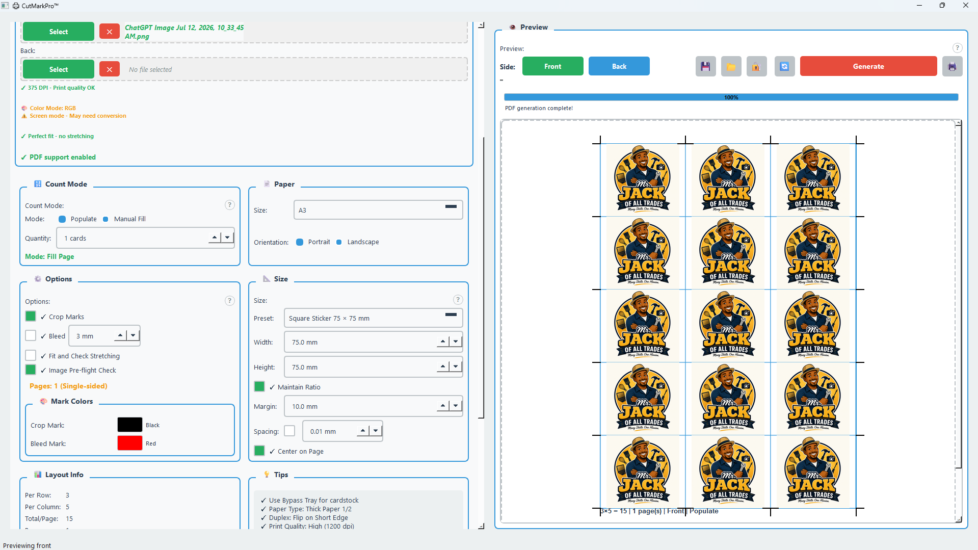The image size is (978, 550).
Task: Click the left panel vertical scrollbar
Action: (x=482, y=277)
